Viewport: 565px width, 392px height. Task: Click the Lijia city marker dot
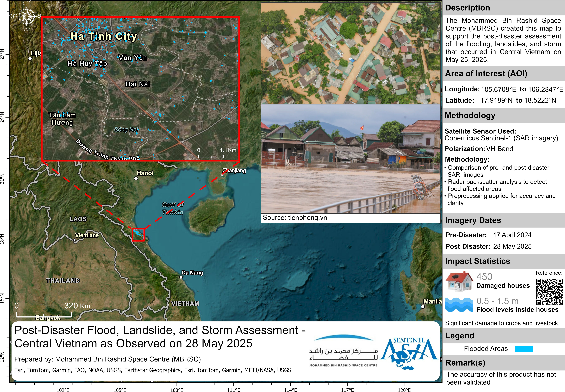pyautogui.click(x=30, y=58)
